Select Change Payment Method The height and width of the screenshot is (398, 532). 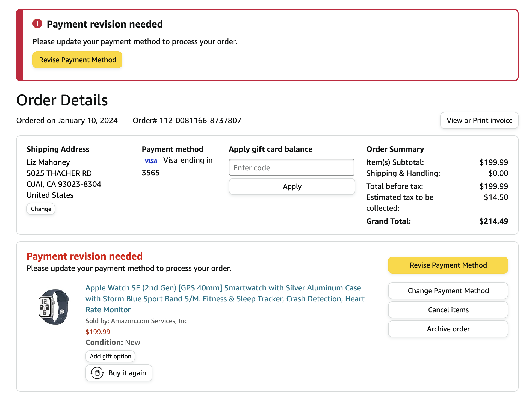click(x=448, y=291)
